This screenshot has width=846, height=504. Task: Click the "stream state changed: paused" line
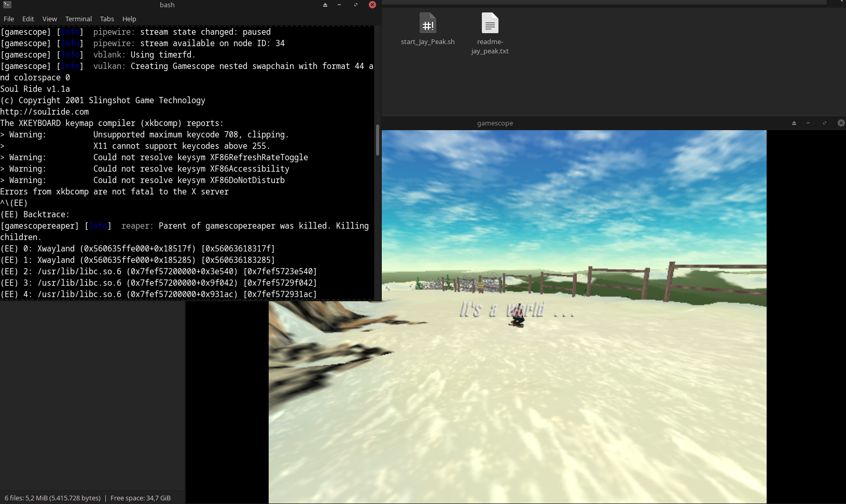coord(135,32)
